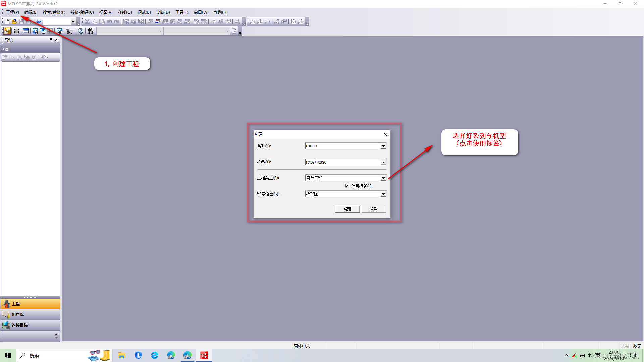Image resolution: width=644 pixels, height=362 pixels.
Task: Expand the 系列 FXCPU dropdown
Action: tap(383, 146)
